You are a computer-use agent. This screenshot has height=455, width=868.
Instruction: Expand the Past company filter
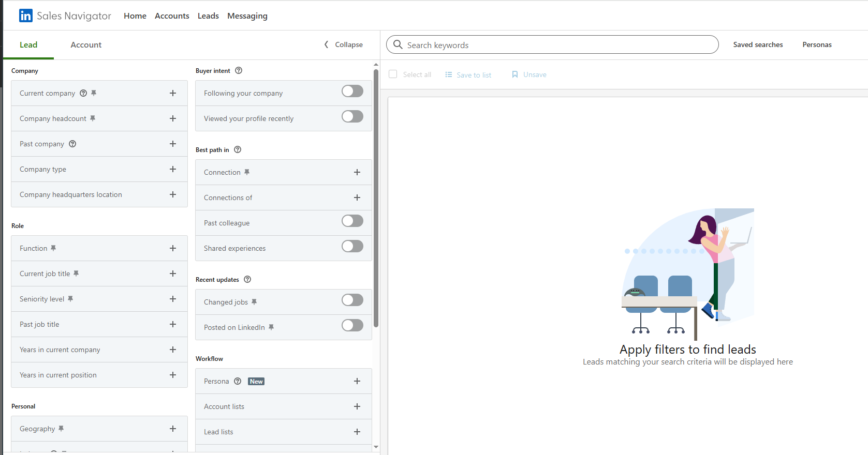pos(173,144)
